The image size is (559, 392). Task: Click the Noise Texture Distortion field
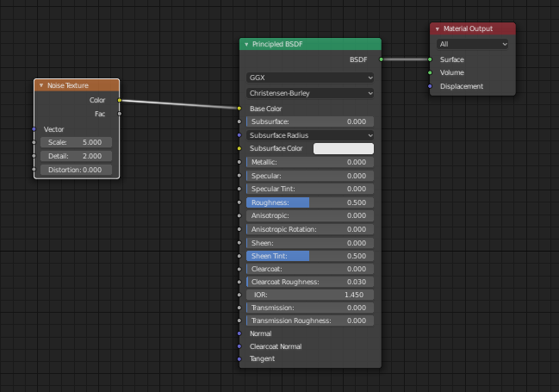click(77, 170)
